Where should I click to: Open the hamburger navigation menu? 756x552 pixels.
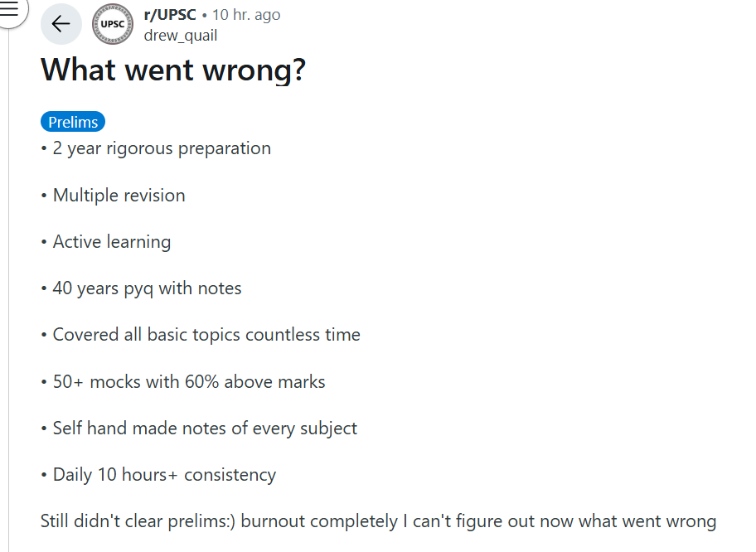pyautogui.click(x=8, y=10)
